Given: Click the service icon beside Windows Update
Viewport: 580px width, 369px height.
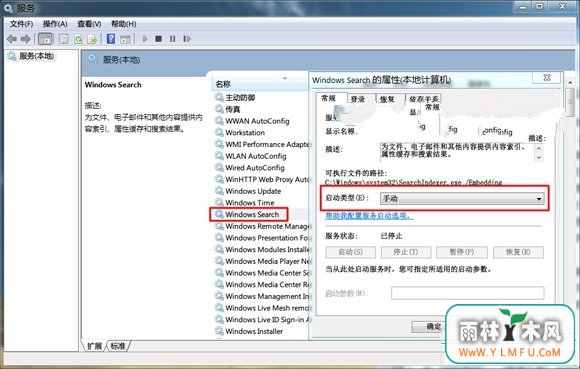Looking at the screenshot, I should [219, 191].
